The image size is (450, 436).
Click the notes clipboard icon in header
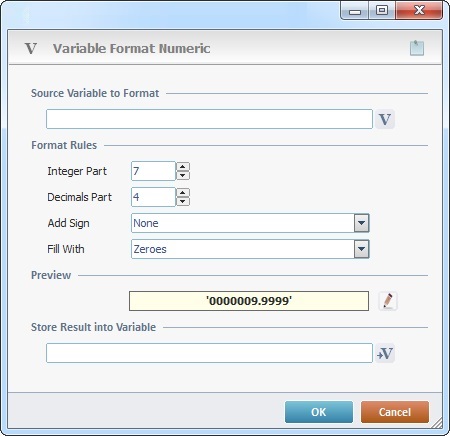(x=417, y=48)
